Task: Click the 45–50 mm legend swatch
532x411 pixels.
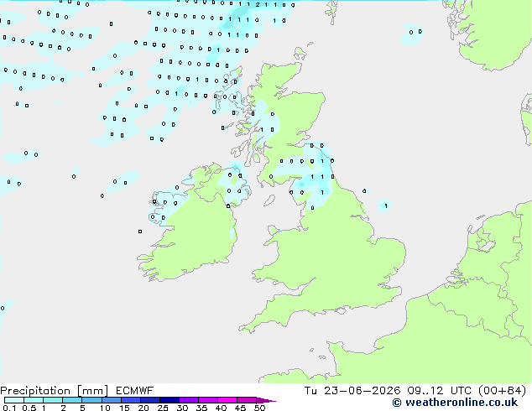Action: [x=247, y=400]
